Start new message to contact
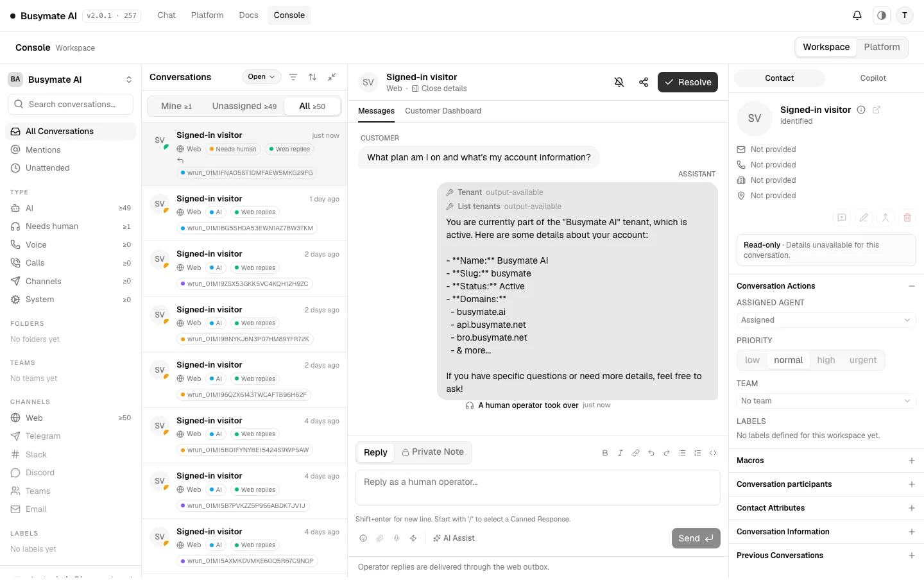 coord(842,217)
